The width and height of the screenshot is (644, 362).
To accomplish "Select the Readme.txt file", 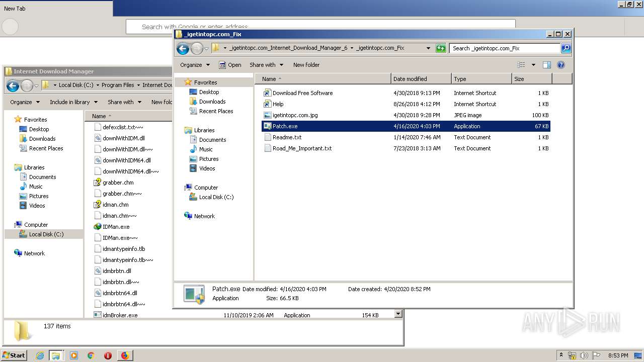I will (x=287, y=137).
